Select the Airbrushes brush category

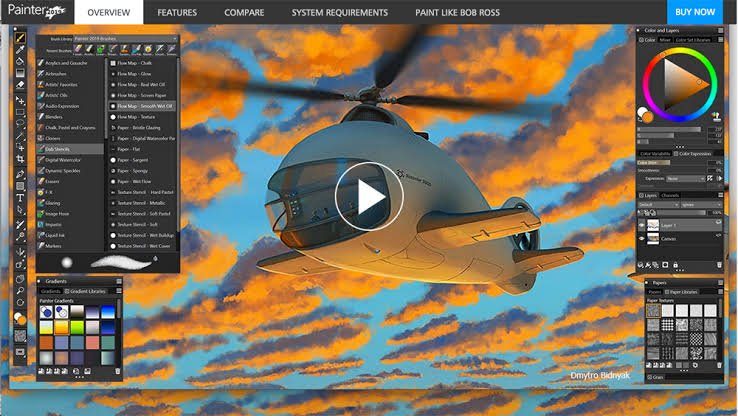(70, 74)
